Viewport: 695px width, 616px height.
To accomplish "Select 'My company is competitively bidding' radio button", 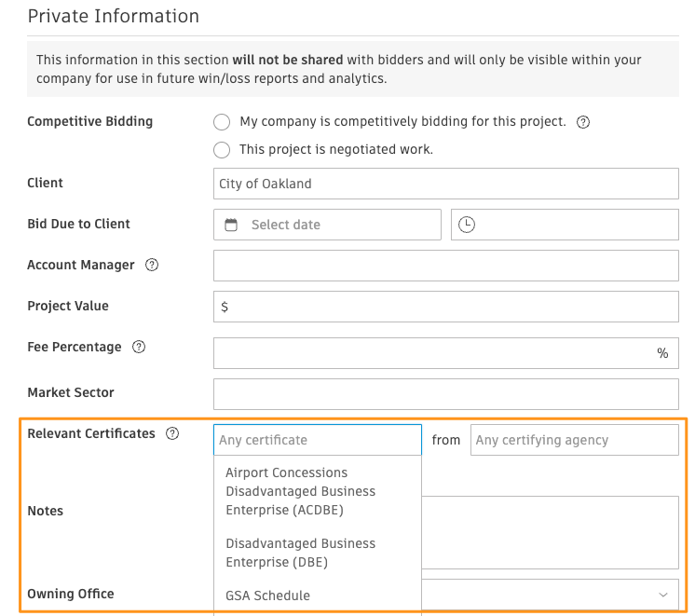I will point(222,122).
